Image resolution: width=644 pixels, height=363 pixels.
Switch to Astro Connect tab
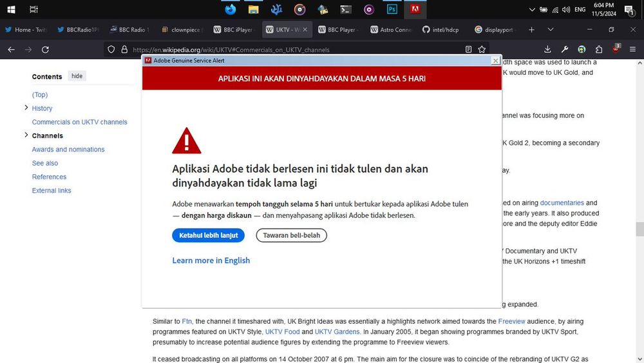pos(391,30)
